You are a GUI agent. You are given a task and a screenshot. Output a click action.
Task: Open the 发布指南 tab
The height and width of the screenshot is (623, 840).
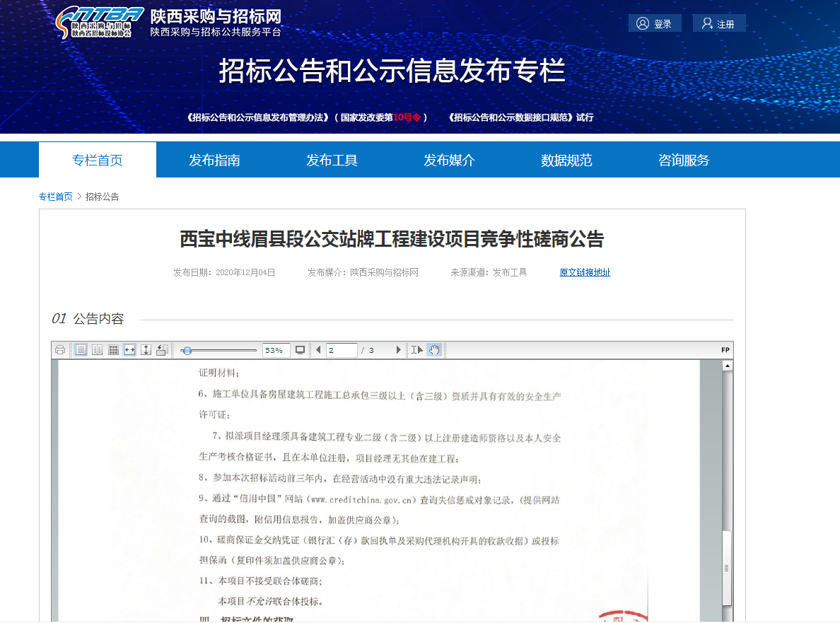(x=214, y=161)
